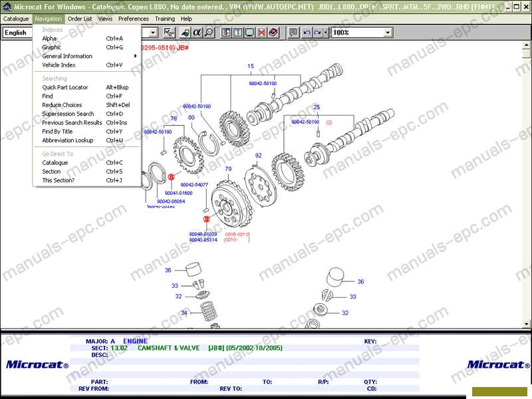
Task: Open the Catalogue menu
Action: click(16, 19)
